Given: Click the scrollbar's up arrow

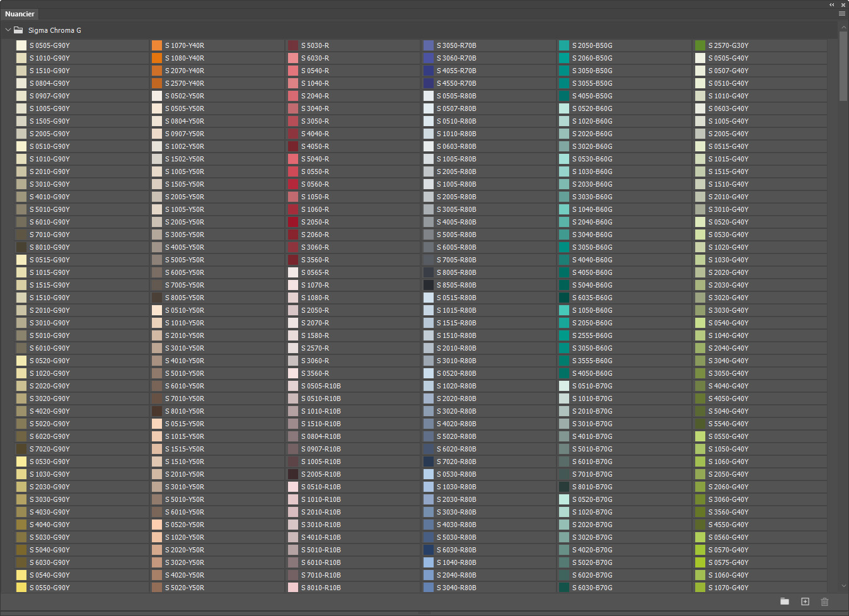Looking at the screenshot, I should 843,27.
